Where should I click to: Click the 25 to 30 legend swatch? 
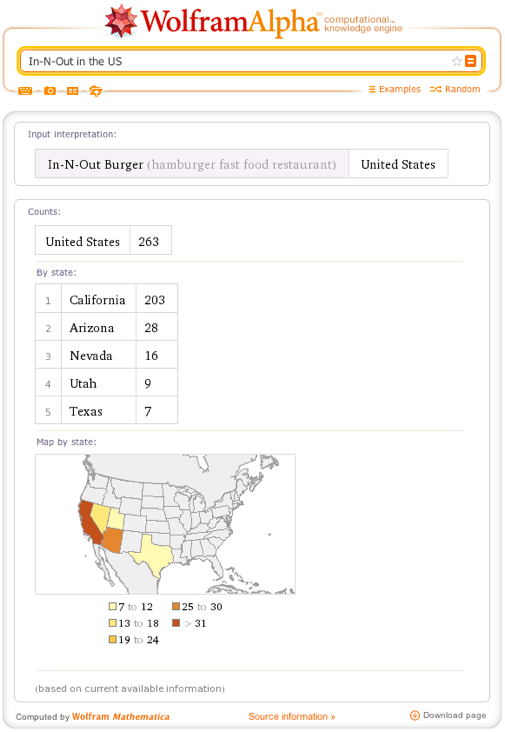point(176,606)
